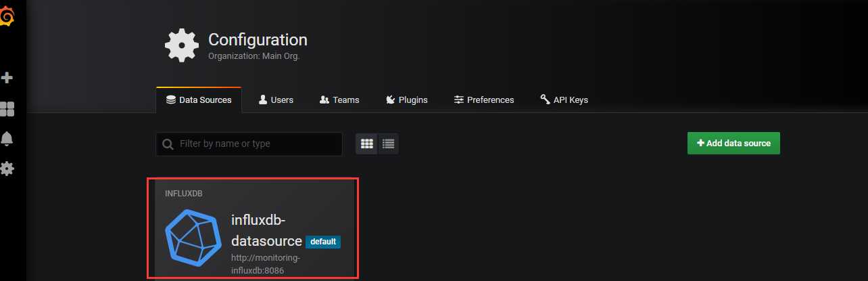Open the API Keys tab
The image size is (868, 281).
pyautogui.click(x=564, y=100)
